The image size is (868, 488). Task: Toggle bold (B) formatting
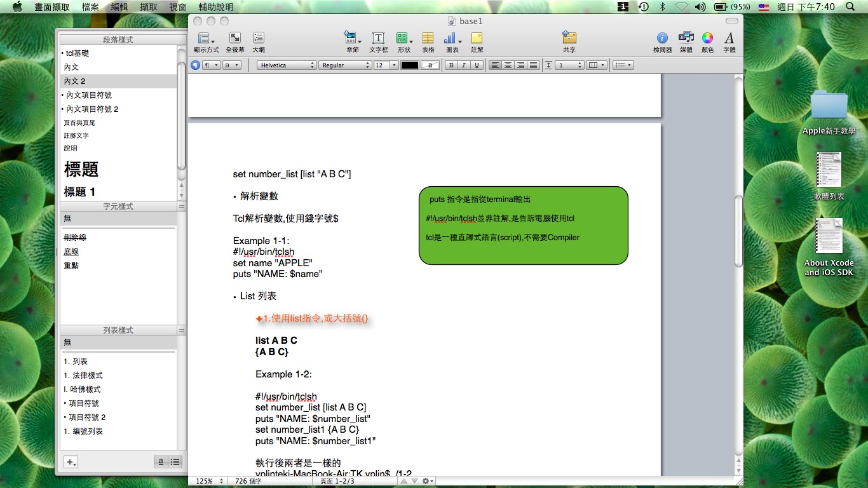coord(451,65)
